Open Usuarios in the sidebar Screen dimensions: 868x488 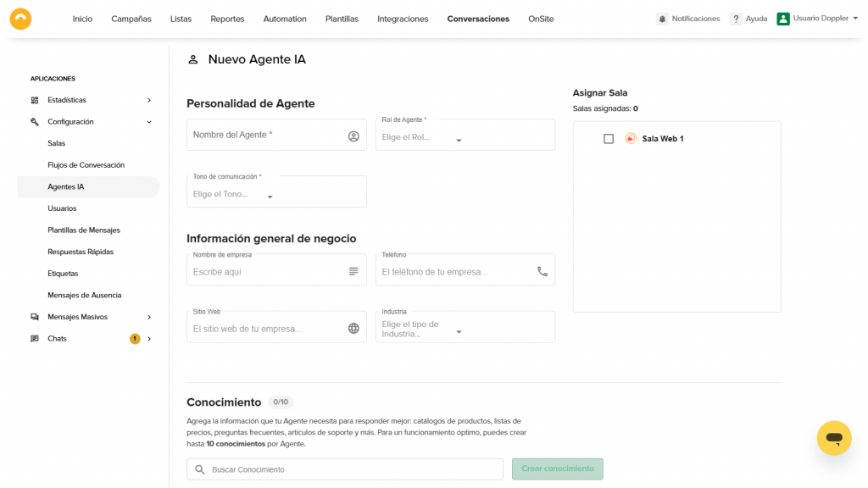pos(62,208)
